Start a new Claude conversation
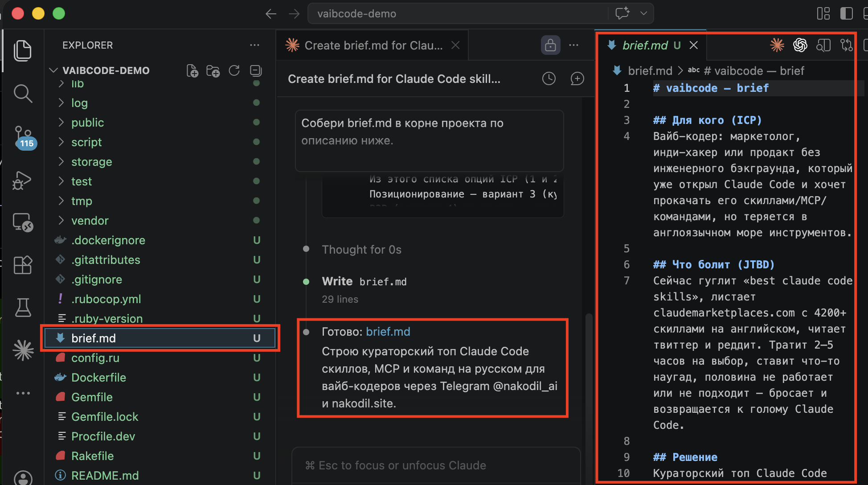This screenshot has height=485, width=868. tap(577, 79)
